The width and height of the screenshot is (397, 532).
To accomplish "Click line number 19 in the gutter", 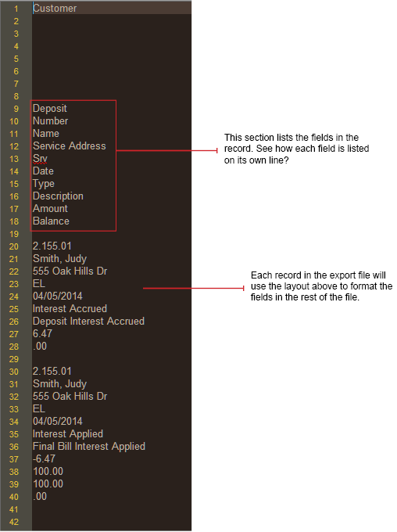I will click(14, 234).
